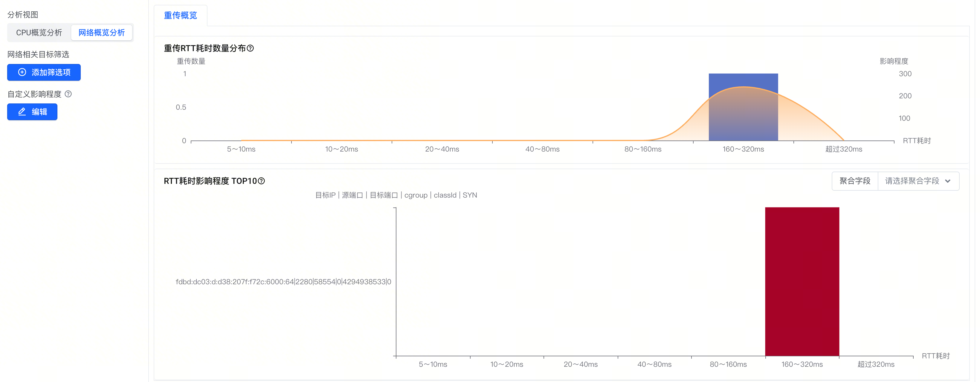Click the 聚合字段 label box
Image resolution: width=980 pixels, height=382 pixels.
tap(855, 181)
